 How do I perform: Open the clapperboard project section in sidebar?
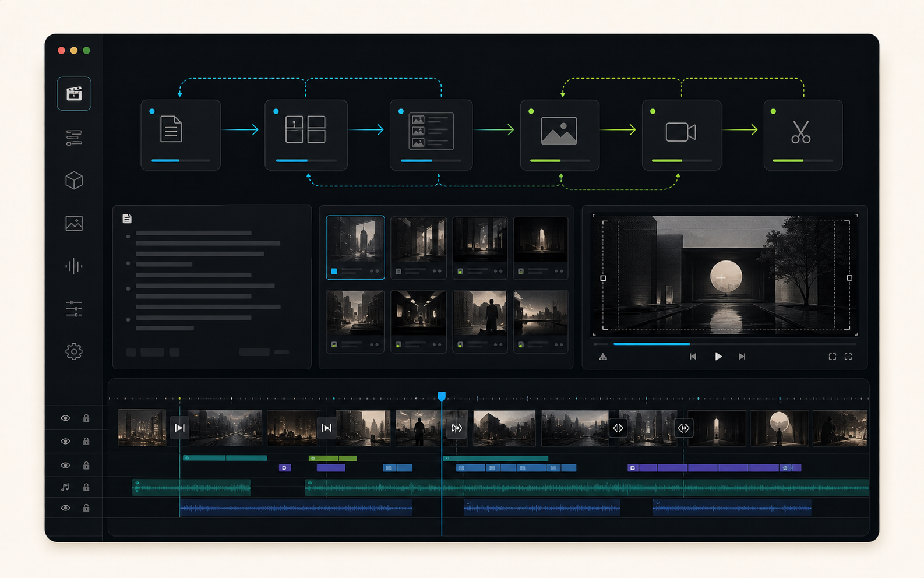tap(74, 93)
